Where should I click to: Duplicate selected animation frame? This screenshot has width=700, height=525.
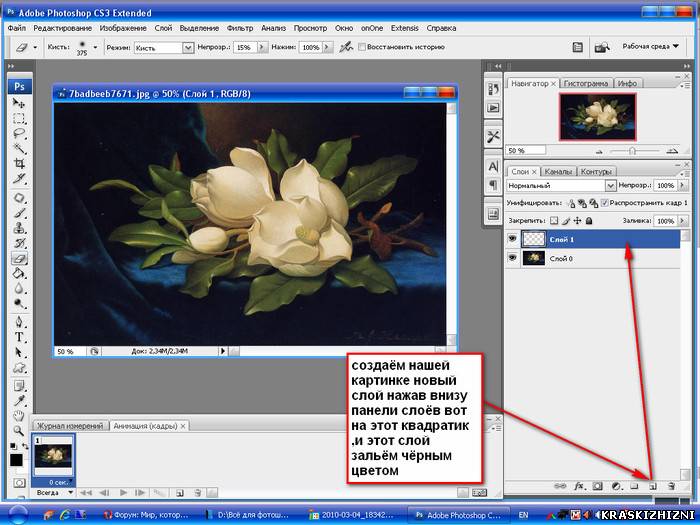[179, 493]
